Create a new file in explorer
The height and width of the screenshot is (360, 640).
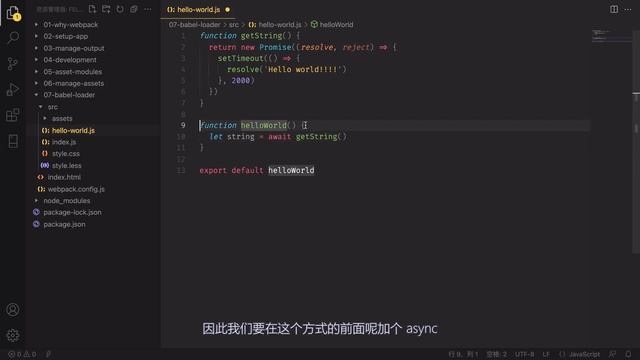(x=92, y=9)
